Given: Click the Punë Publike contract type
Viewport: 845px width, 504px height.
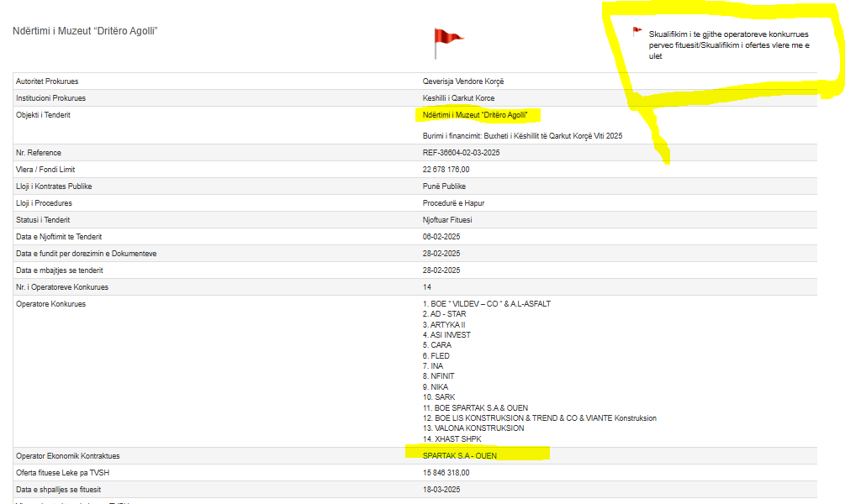Looking at the screenshot, I should coord(444,186).
